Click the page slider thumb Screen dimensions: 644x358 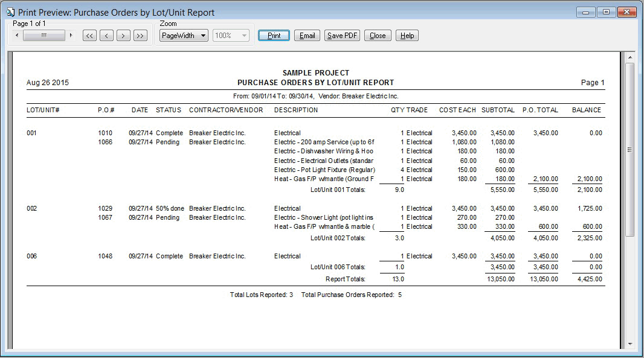click(x=44, y=36)
